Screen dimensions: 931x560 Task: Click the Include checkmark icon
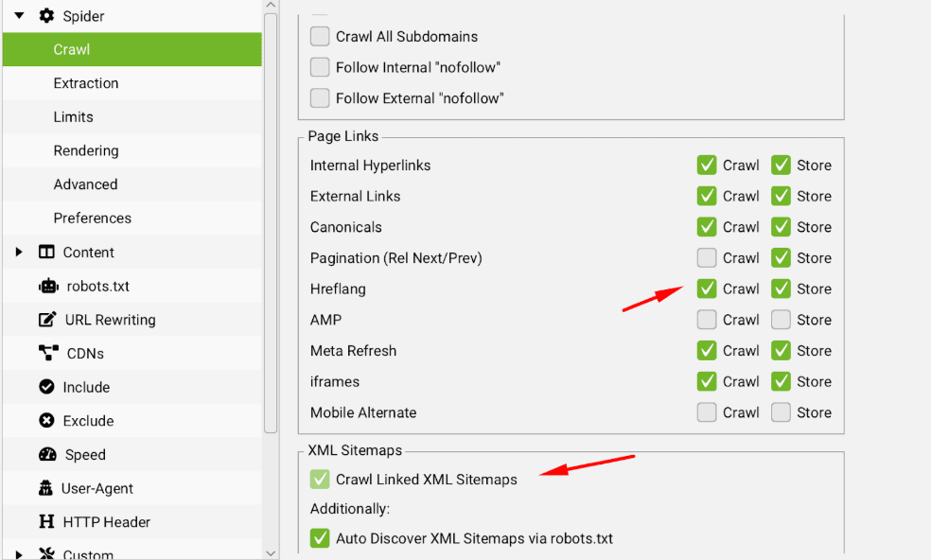[46, 387]
